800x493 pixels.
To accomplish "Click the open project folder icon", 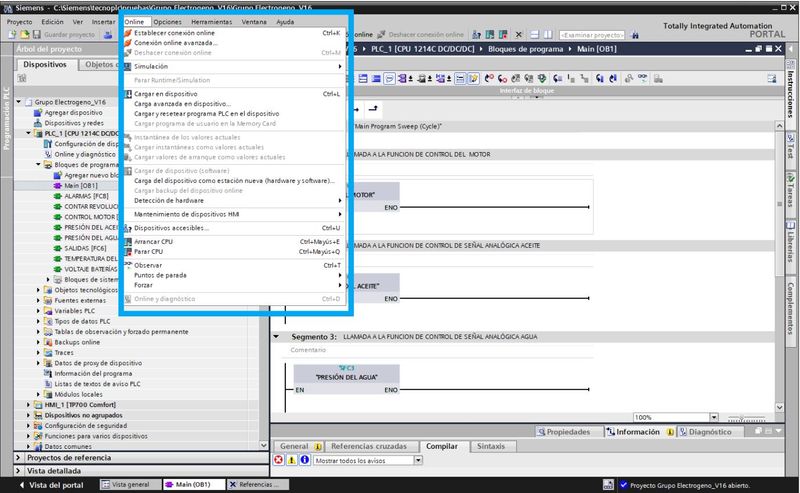I will pyautogui.click(x=24, y=34).
